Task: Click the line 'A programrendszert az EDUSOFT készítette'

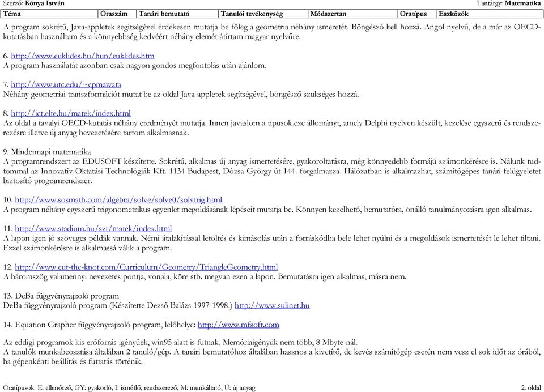Action: coord(272,161)
